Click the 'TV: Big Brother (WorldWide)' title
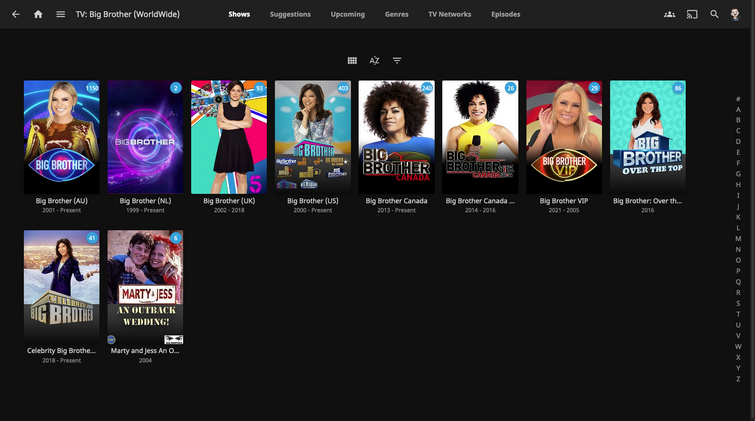755x421 pixels. pyautogui.click(x=128, y=14)
